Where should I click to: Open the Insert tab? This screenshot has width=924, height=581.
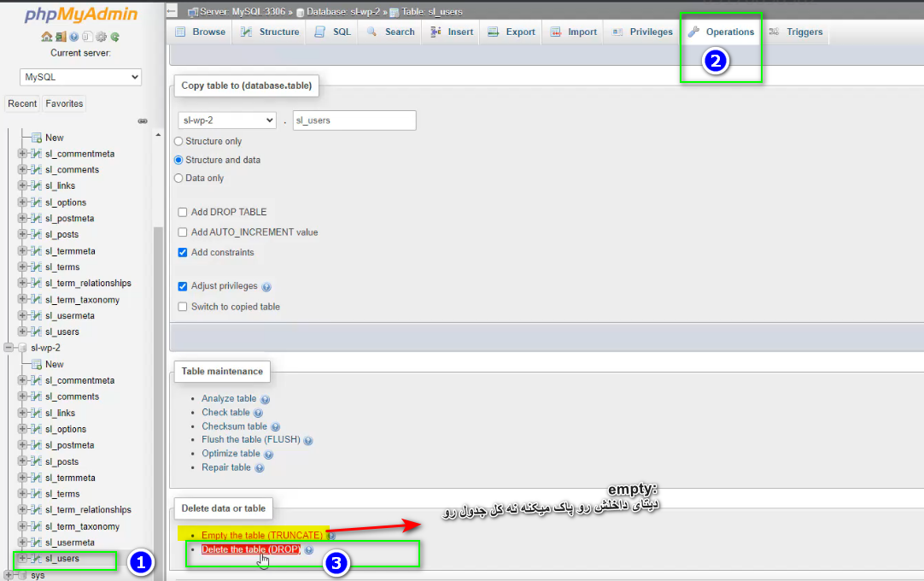452,32
